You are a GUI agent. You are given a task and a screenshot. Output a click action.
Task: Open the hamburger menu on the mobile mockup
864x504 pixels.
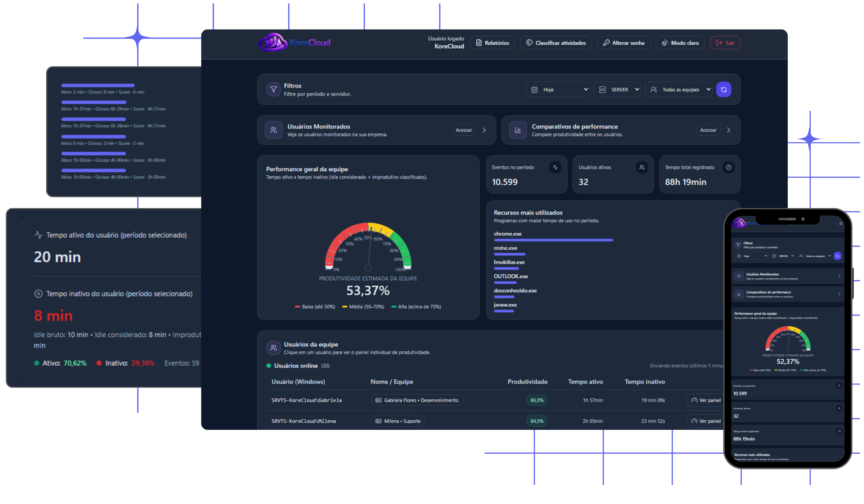coord(841,223)
